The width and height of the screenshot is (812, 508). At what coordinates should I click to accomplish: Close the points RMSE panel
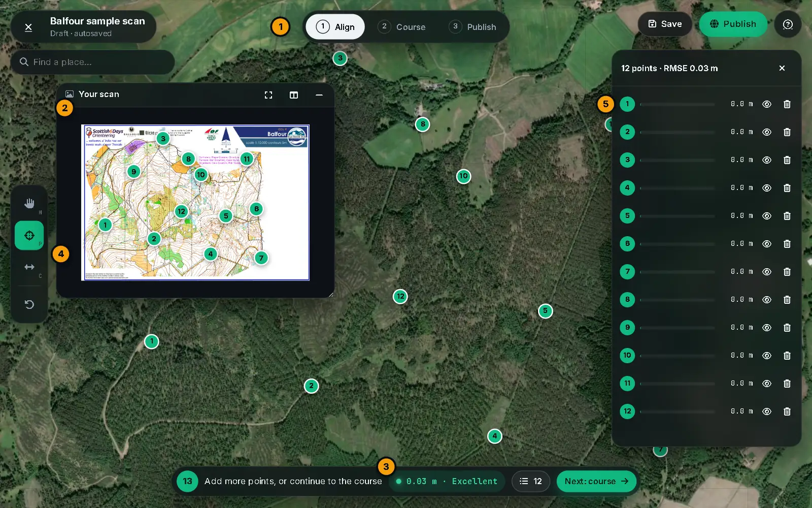(782, 68)
